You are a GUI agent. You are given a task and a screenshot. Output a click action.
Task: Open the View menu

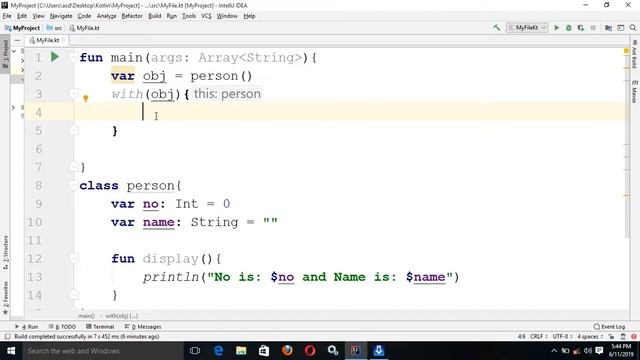[38, 16]
